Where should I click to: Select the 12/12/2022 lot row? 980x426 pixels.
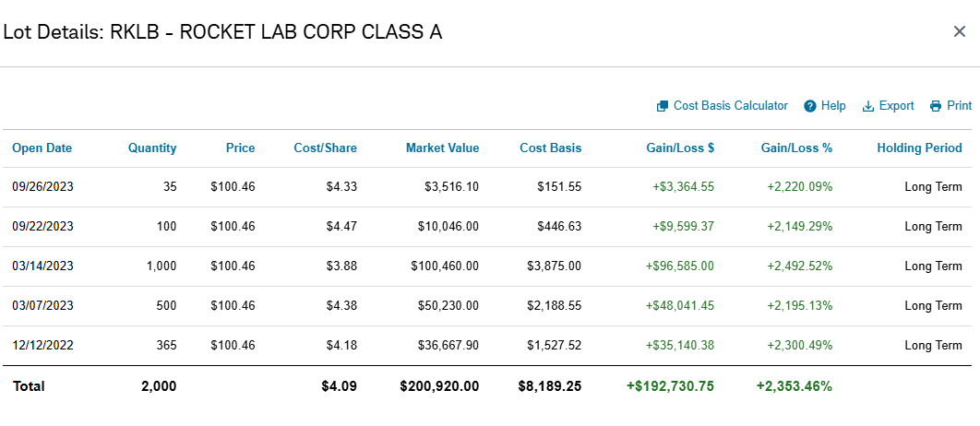[487, 346]
